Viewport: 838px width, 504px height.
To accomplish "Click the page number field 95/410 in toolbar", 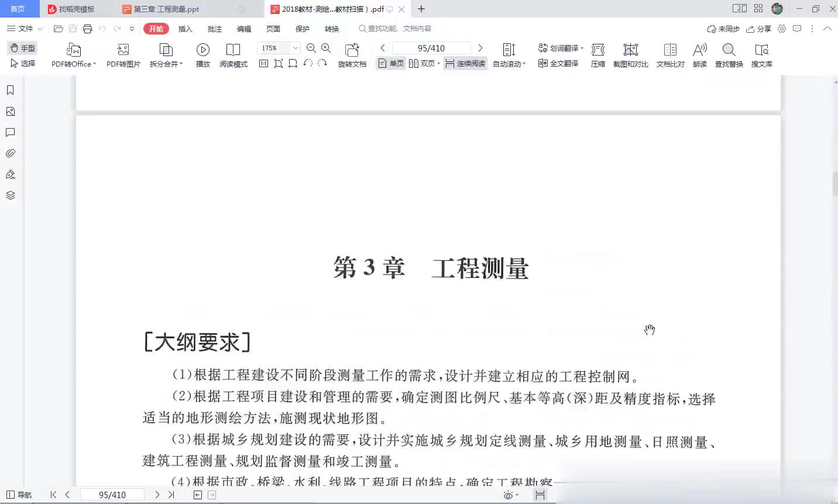I will tap(431, 48).
